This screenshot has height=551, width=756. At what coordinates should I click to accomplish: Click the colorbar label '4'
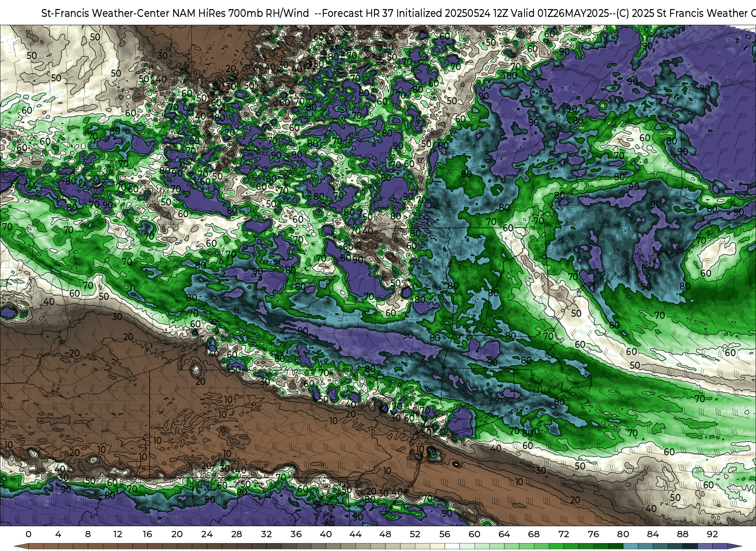point(58,534)
